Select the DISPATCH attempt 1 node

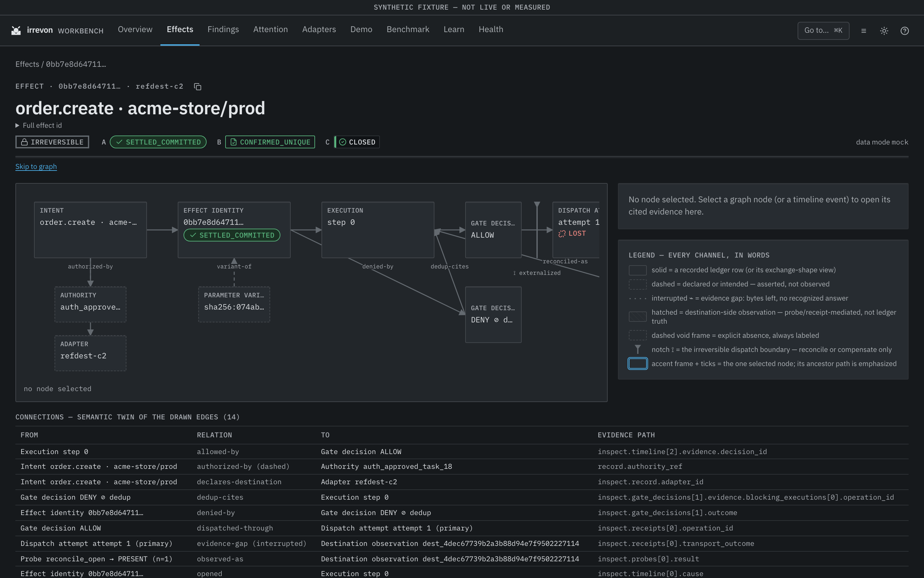point(576,230)
